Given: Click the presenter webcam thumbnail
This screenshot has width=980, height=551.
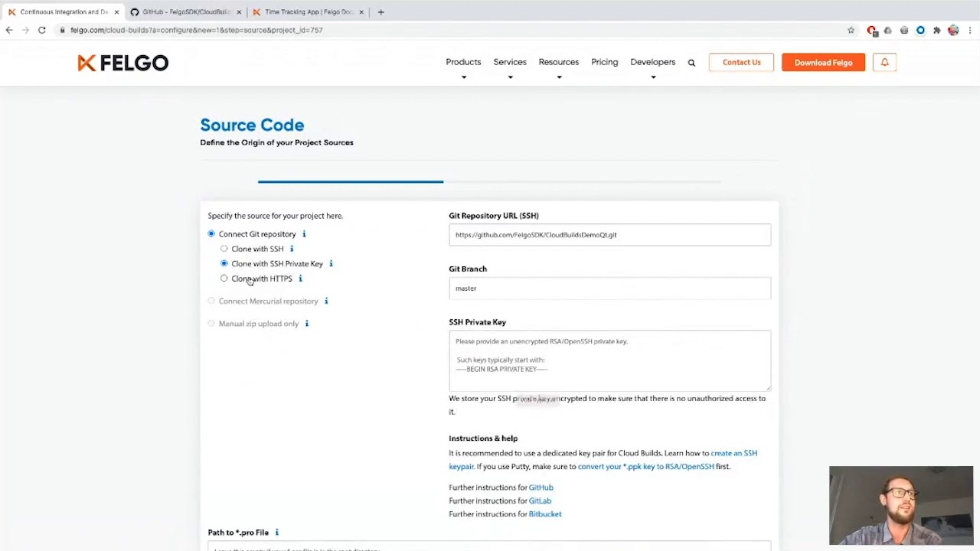Looking at the screenshot, I should pyautogui.click(x=901, y=505).
